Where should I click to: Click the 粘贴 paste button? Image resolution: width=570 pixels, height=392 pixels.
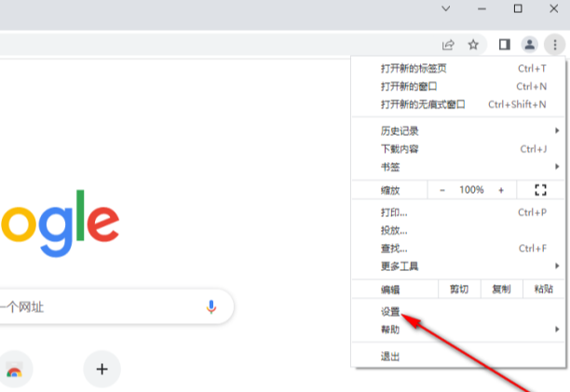(x=544, y=290)
